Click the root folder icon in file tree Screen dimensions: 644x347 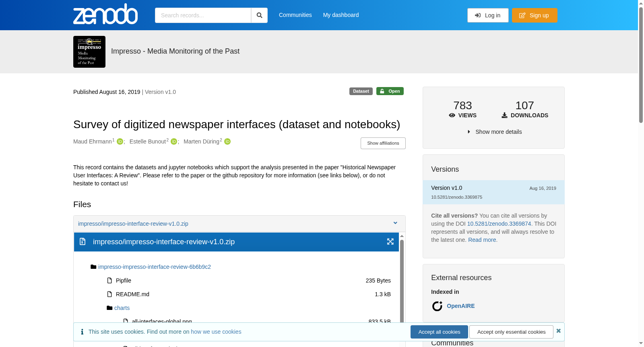(93, 267)
